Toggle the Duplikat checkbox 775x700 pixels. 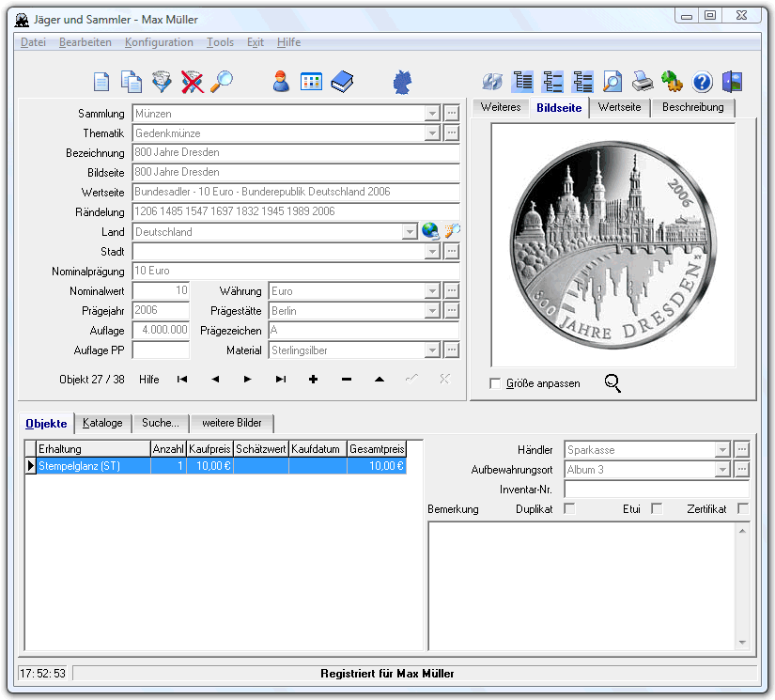coord(570,508)
